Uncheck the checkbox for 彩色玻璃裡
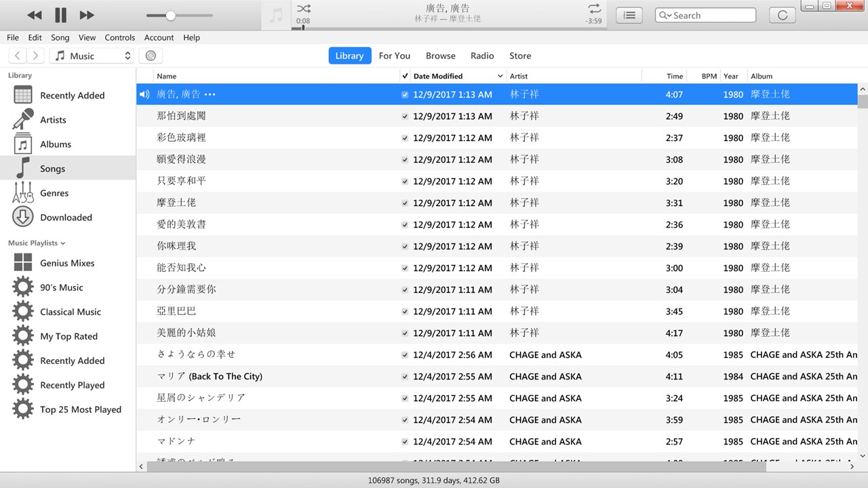This screenshot has height=488, width=868. pyautogui.click(x=405, y=138)
